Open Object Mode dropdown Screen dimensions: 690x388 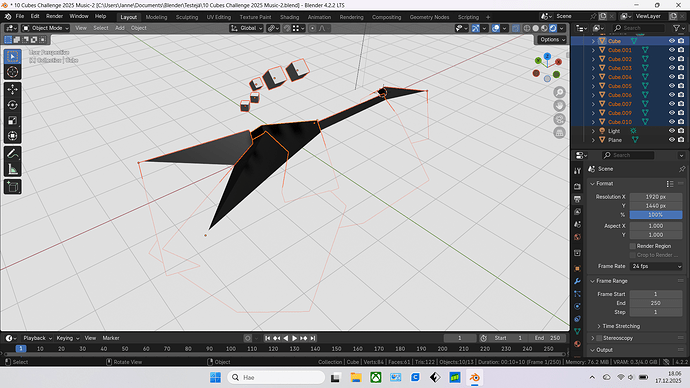(x=45, y=28)
